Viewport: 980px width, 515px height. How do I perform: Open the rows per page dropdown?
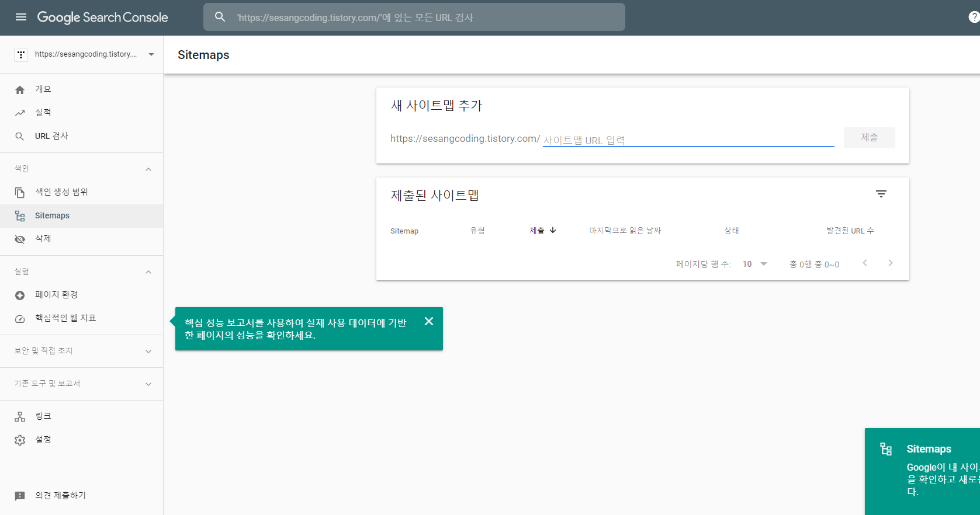click(x=754, y=264)
